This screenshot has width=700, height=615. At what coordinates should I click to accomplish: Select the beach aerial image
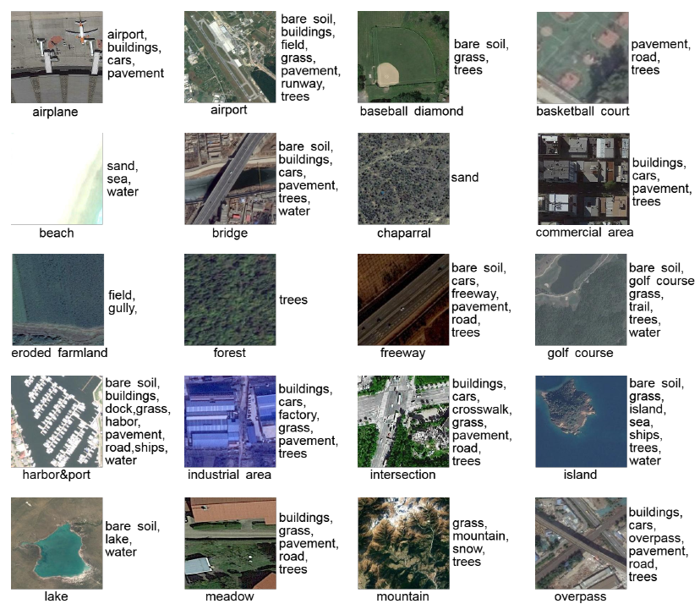tap(57, 178)
